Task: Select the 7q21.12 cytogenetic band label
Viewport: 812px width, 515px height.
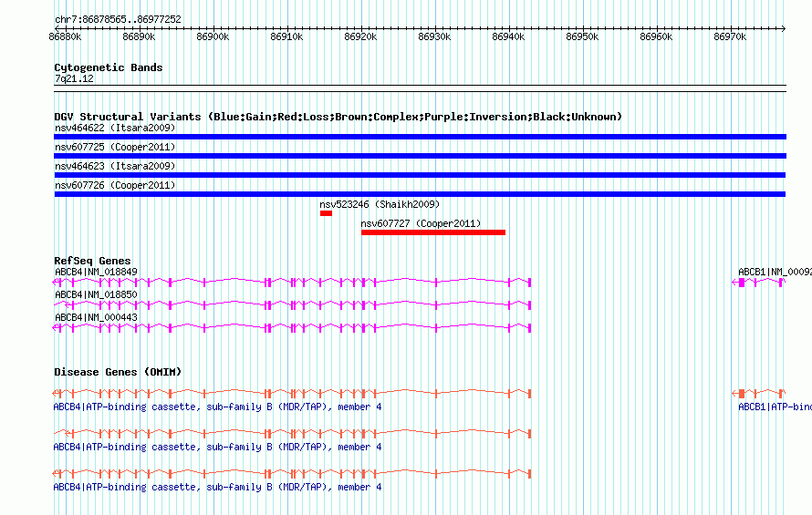Action: [x=74, y=78]
